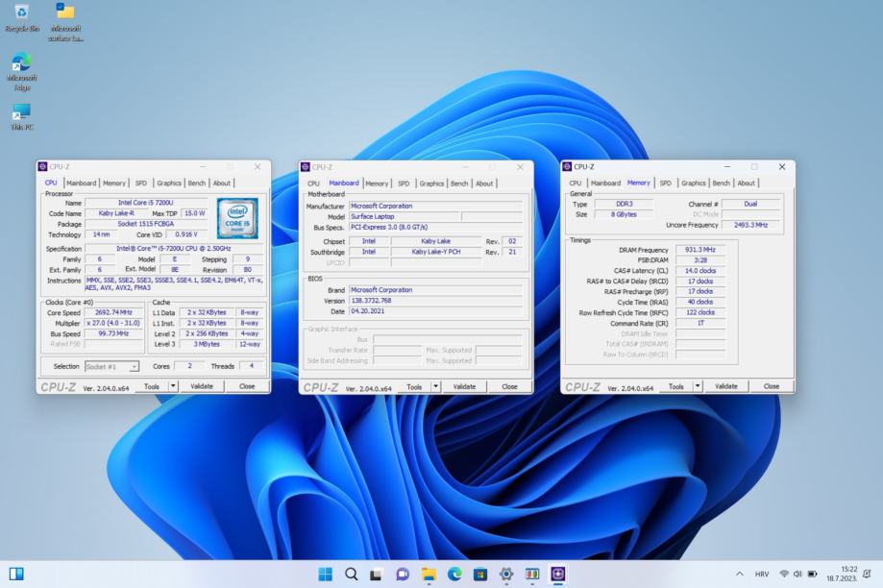Open taskbar Search magnifier
Screen dimensions: 883x588
click(x=351, y=574)
